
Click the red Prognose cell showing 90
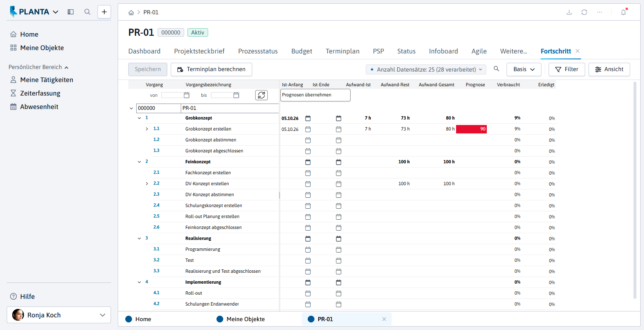(x=471, y=129)
